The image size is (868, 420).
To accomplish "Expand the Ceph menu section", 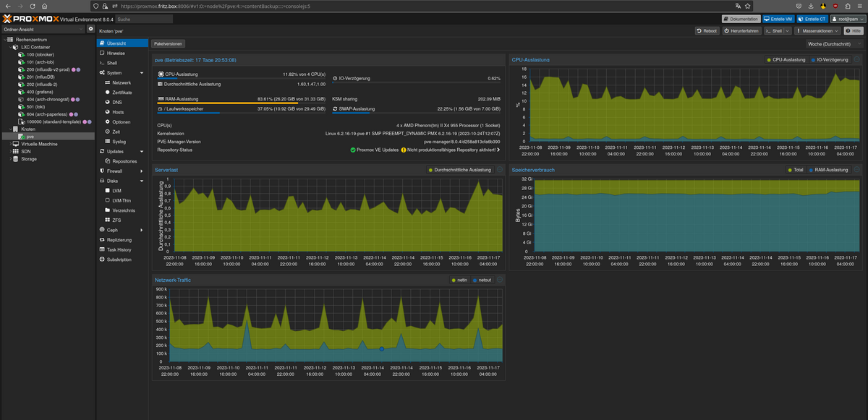I will [142, 230].
